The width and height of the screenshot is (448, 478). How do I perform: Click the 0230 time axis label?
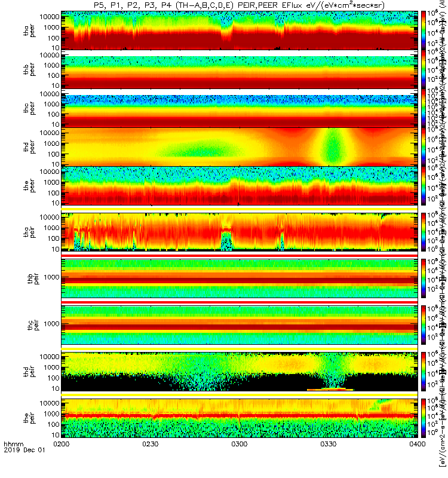click(151, 444)
